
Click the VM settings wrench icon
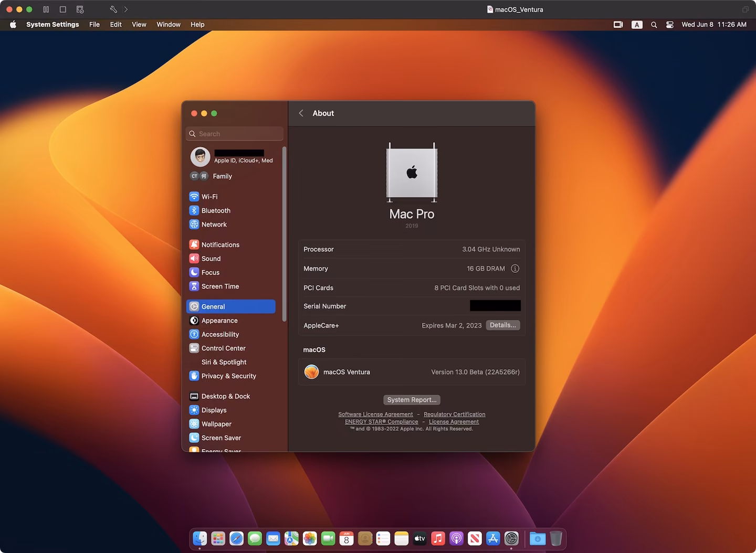tap(113, 9)
